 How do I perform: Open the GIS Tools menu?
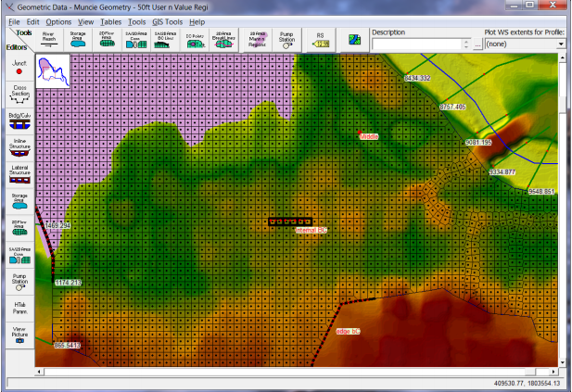[x=168, y=20]
